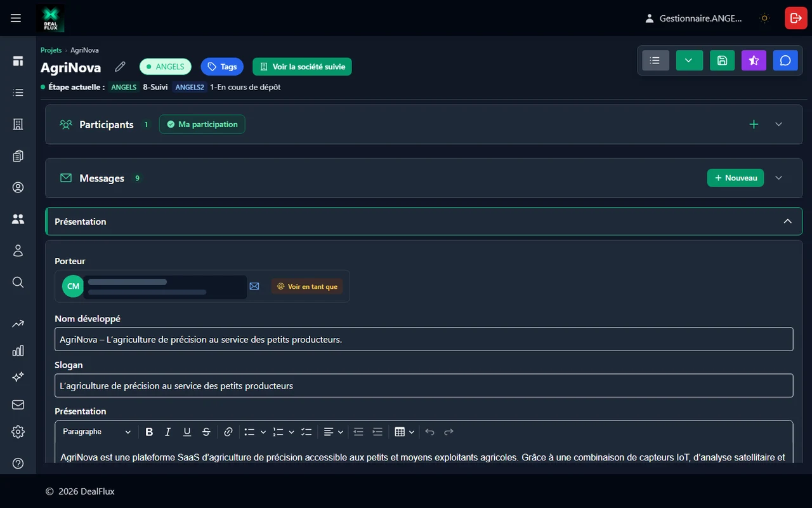
Task: Click the grey list view toolbar button
Action: (x=655, y=60)
